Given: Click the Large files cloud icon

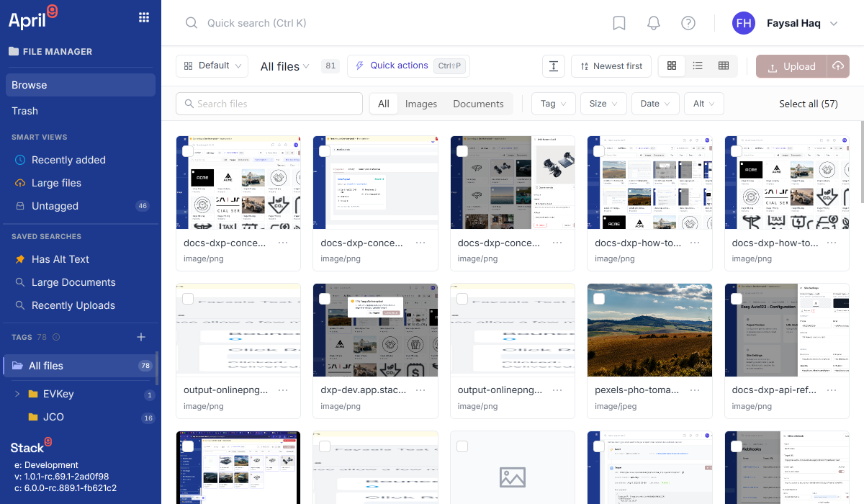Looking at the screenshot, I should coord(20,183).
